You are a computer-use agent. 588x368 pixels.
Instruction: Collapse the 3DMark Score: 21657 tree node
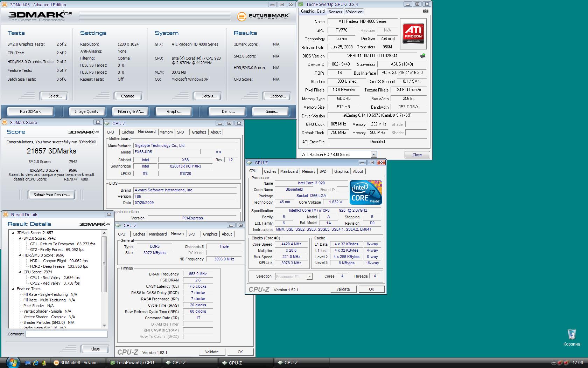tap(13, 233)
